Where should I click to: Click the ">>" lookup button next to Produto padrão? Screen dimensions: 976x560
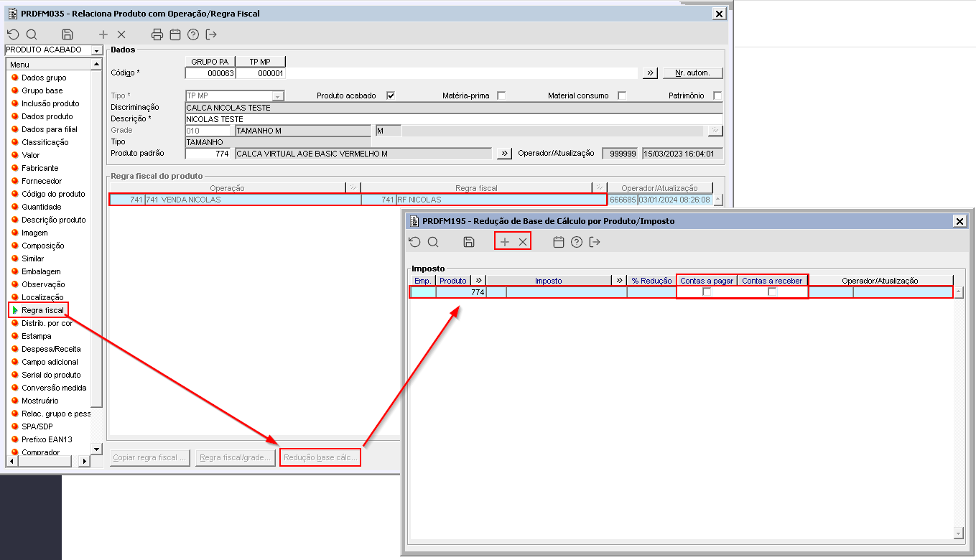pos(504,154)
